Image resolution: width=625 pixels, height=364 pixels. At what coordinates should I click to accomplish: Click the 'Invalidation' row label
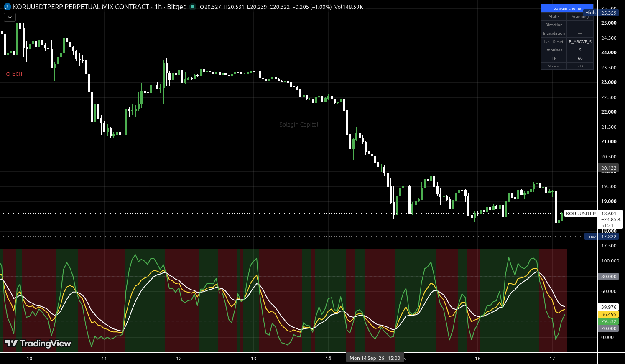554,33
